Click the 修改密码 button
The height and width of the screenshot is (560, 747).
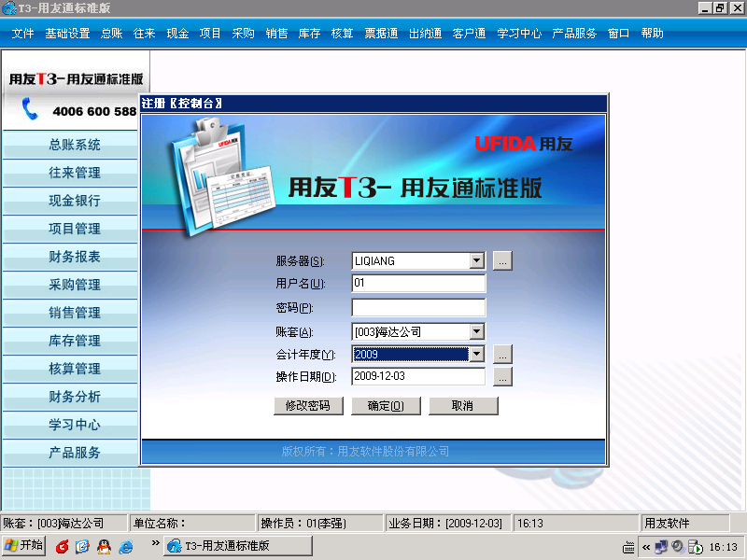[x=308, y=406]
